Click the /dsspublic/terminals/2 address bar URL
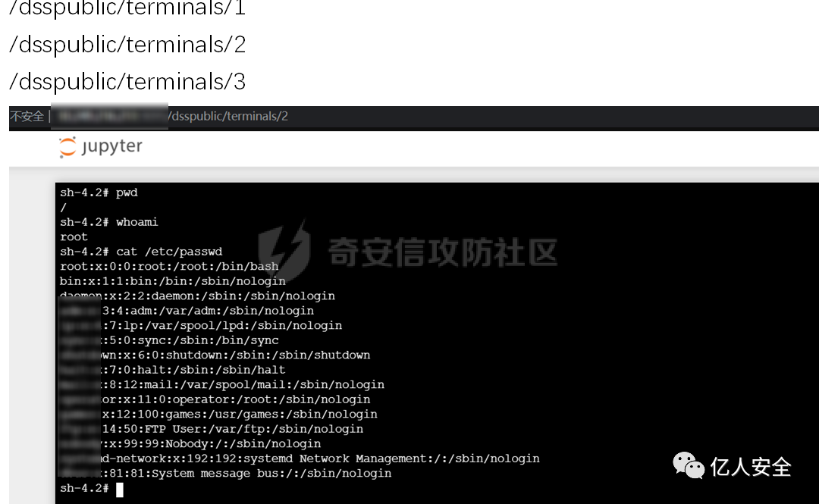The height and width of the screenshot is (504, 819). (x=227, y=116)
